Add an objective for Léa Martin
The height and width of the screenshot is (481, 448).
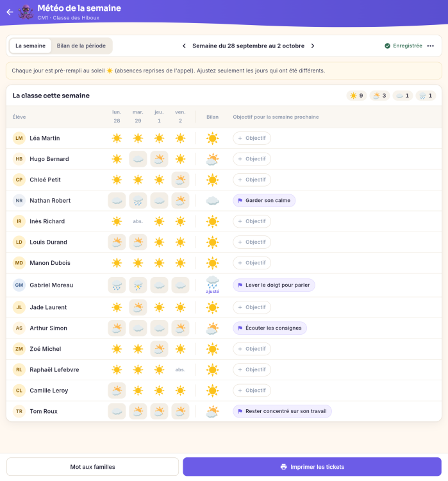click(252, 138)
